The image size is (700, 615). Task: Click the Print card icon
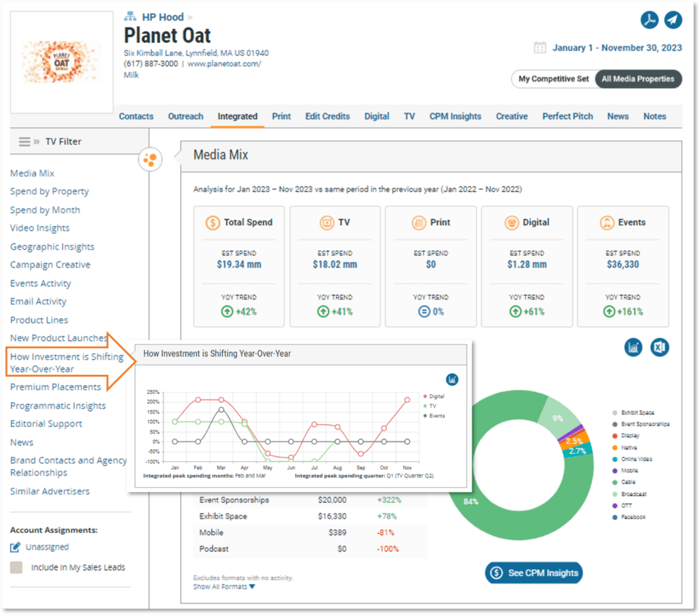[x=419, y=222]
